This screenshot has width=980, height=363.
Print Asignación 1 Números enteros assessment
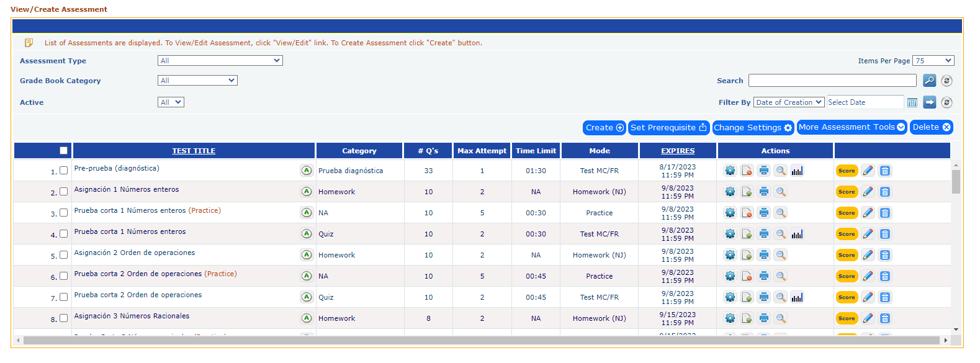(764, 192)
